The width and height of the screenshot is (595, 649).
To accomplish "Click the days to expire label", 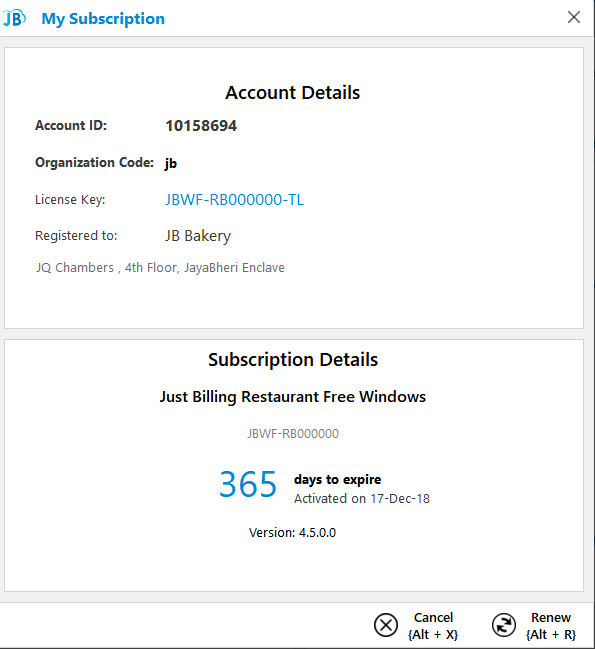I will coord(338,479).
